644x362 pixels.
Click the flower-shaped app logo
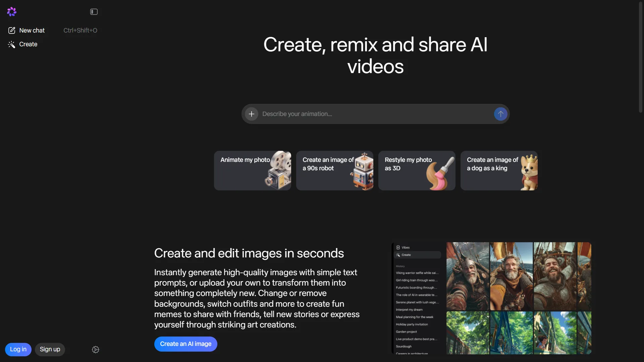point(11,11)
